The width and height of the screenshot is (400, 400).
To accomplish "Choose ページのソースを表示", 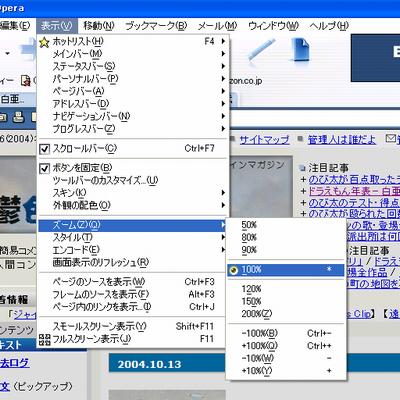I will (133, 282).
